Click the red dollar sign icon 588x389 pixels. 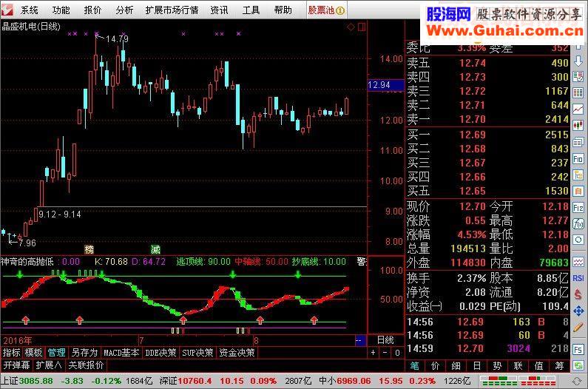click(x=578, y=294)
